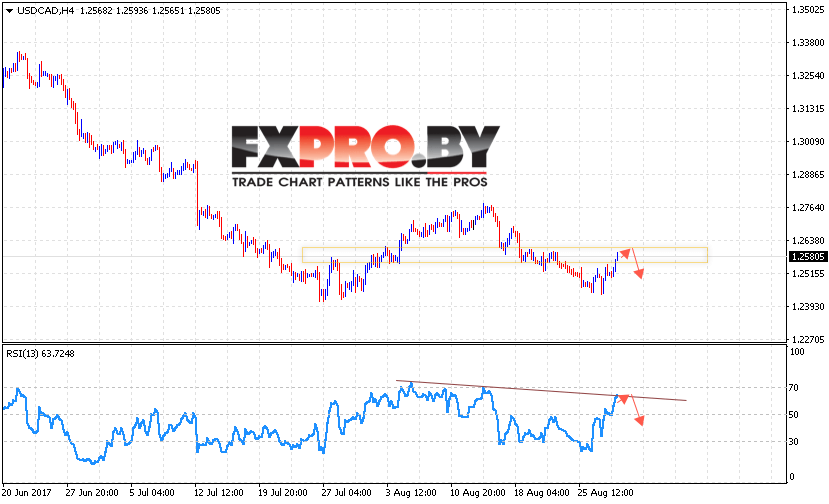829x504 pixels.
Task: Select the price scale label 1.23930
Action: pyautogui.click(x=808, y=306)
